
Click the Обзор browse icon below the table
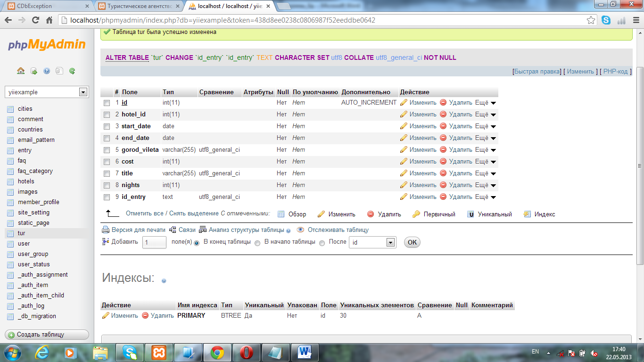click(x=281, y=214)
